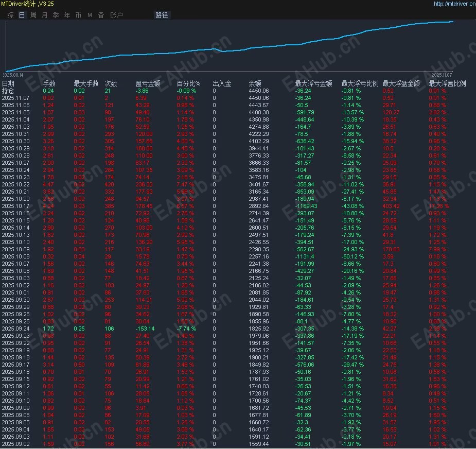The width and height of the screenshot is (476, 449).
Task: Click the -7.74 % loss percentage
Action: click(x=186, y=329)
